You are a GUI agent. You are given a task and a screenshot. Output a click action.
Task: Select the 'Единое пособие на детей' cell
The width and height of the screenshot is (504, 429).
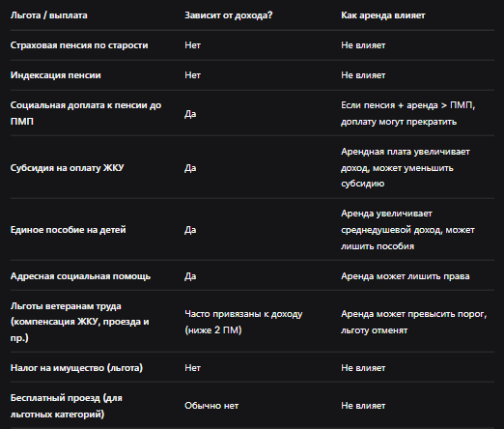click(69, 230)
